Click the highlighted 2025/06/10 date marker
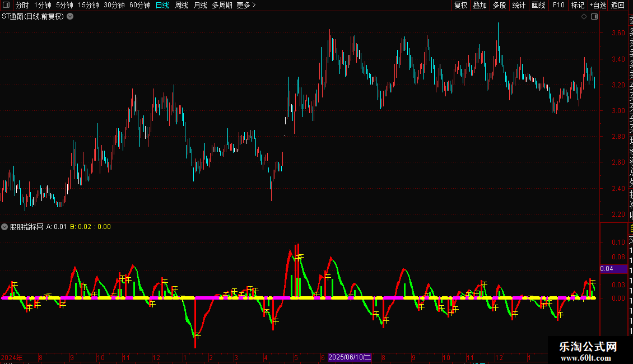The image size is (633, 364). pos(350,357)
